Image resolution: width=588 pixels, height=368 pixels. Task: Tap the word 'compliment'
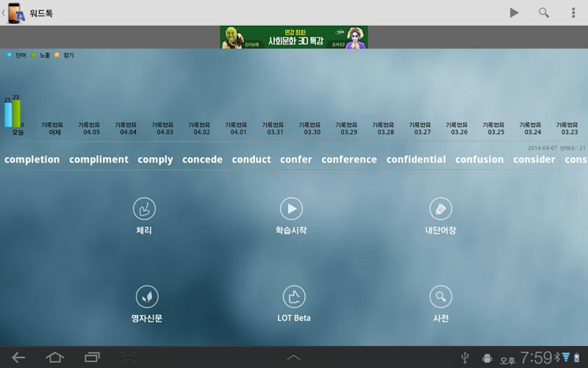tap(98, 160)
